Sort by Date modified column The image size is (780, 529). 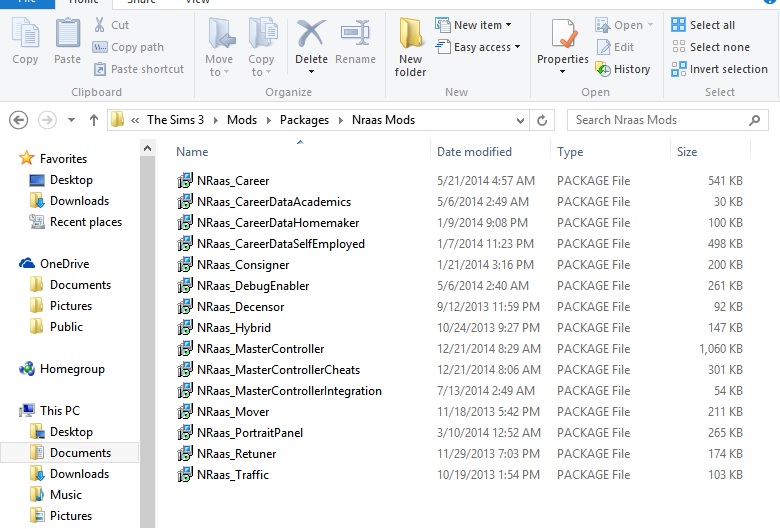click(474, 152)
